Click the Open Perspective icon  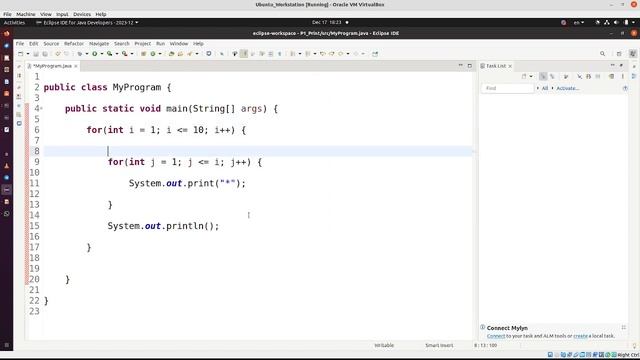click(619, 53)
